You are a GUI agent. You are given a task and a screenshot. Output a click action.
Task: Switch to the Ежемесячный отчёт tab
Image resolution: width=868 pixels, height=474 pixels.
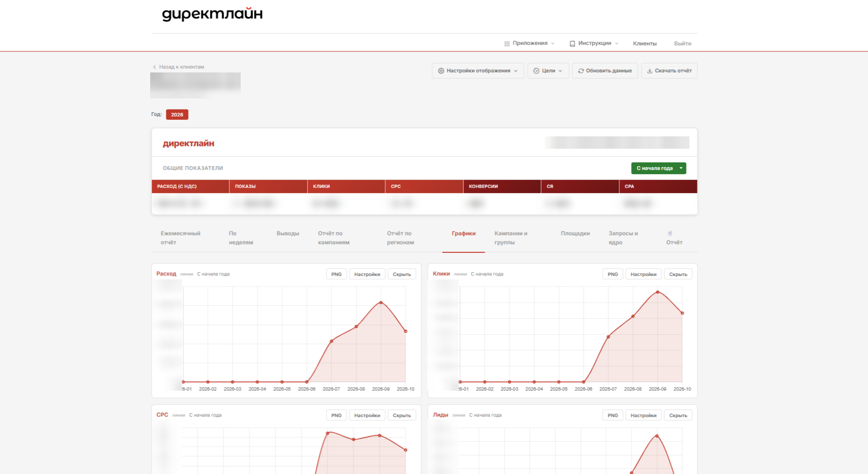[x=181, y=238]
